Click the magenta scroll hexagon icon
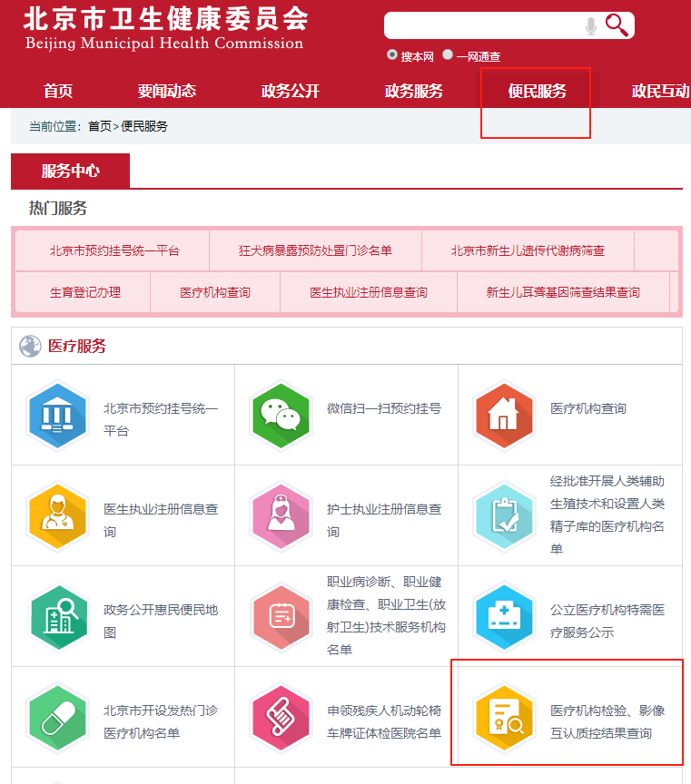 [x=281, y=718]
